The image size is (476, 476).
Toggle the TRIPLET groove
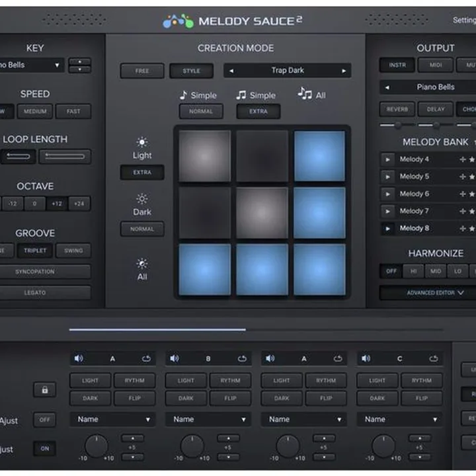(x=35, y=251)
